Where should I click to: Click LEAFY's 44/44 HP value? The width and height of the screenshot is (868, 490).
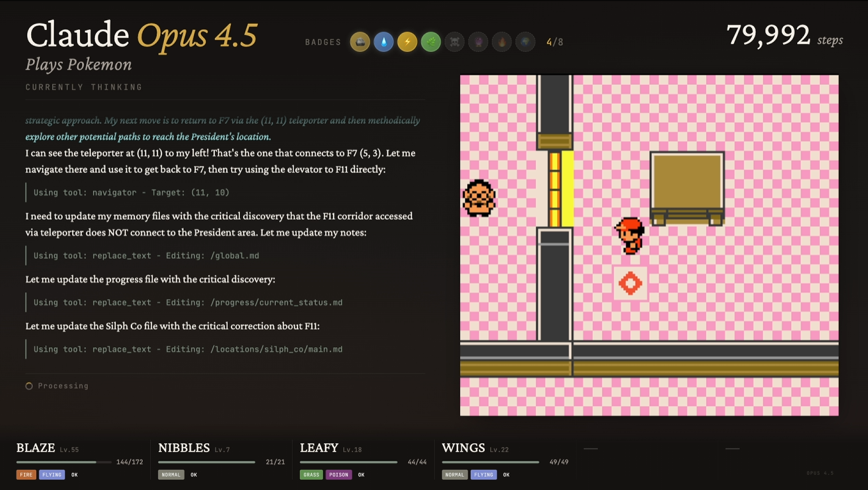(417, 462)
